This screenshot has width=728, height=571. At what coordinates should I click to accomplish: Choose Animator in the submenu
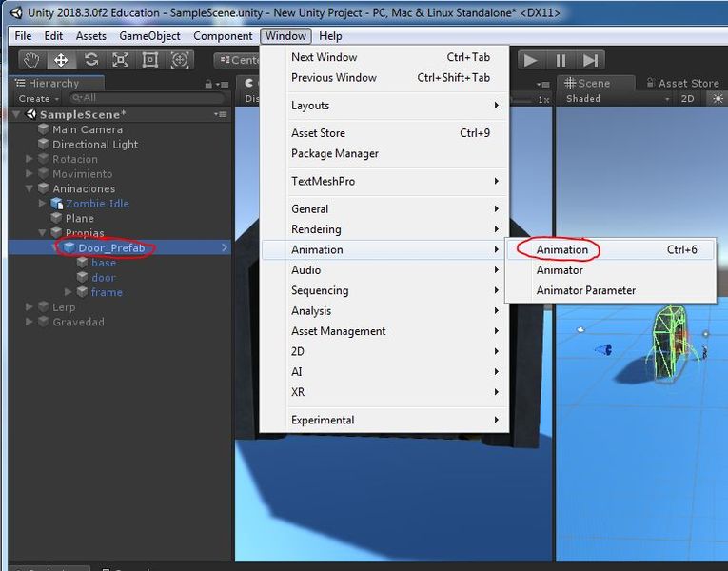tap(611, 270)
